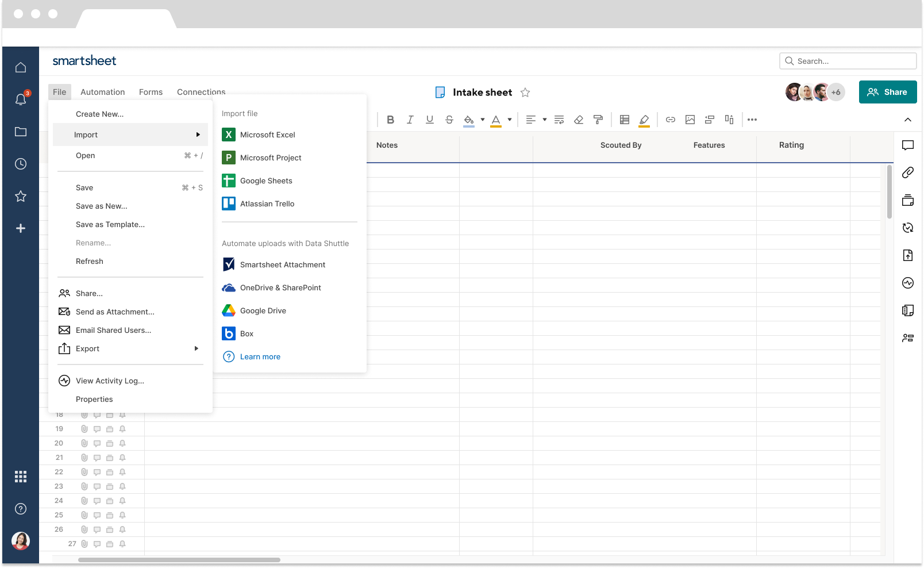The image size is (924, 568).
Task: Click the background fill color swatch
Action: [469, 120]
